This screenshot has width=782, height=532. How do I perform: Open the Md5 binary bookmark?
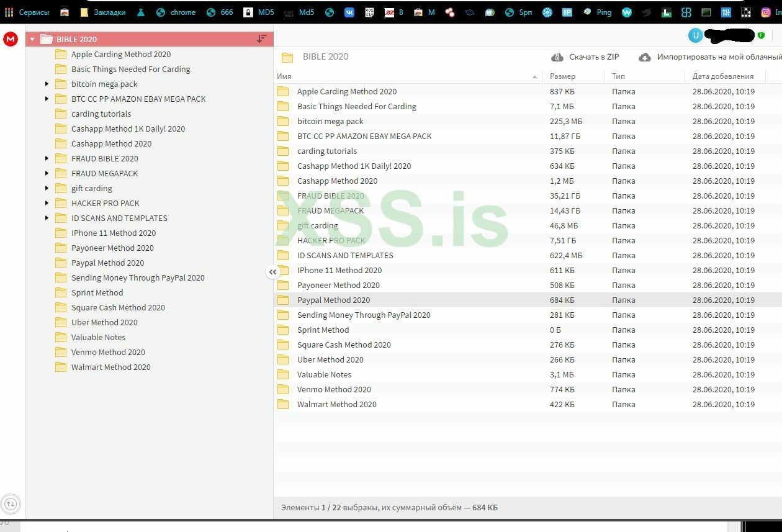tap(299, 12)
